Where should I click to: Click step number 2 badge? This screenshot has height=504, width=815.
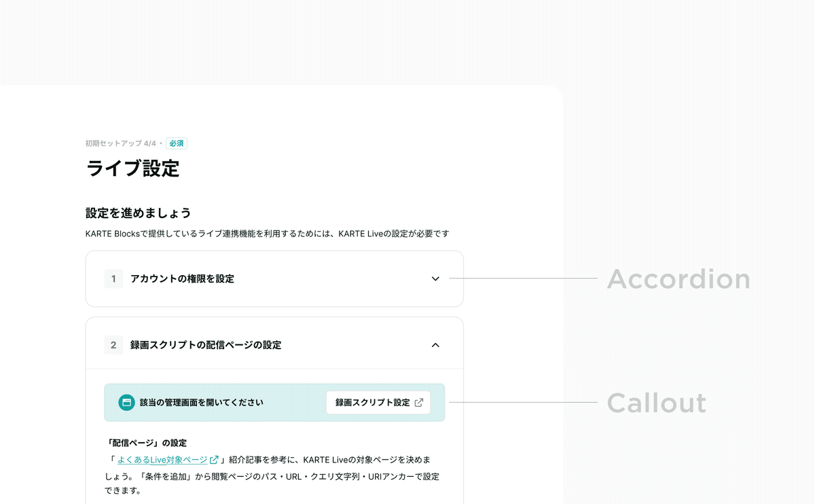pyautogui.click(x=113, y=345)
